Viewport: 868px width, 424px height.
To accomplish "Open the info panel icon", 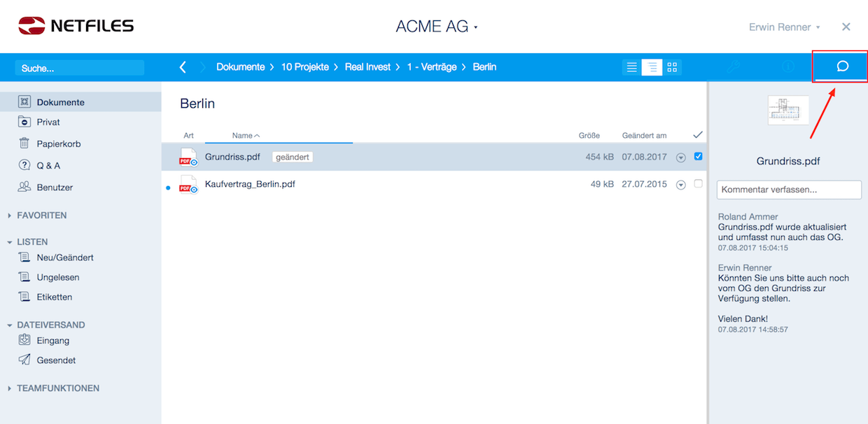I will (788, 67).
